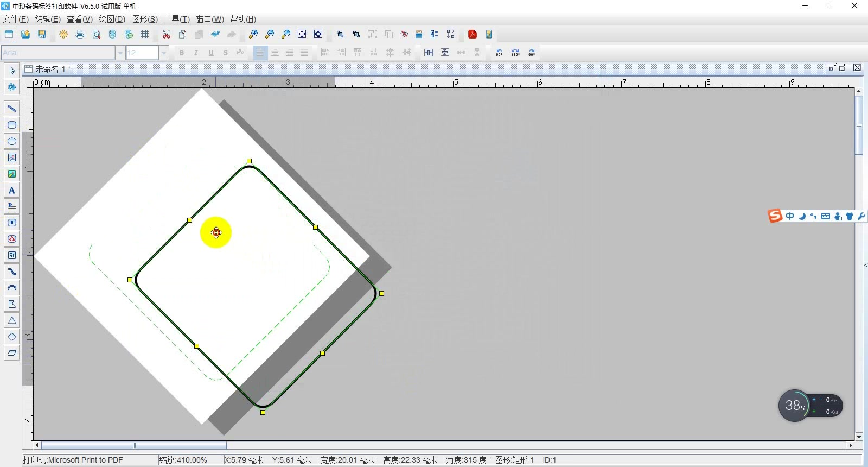Expand the collapsed right side panel
The height and width of the screenshot is (467, 868).
coord(865,265)
